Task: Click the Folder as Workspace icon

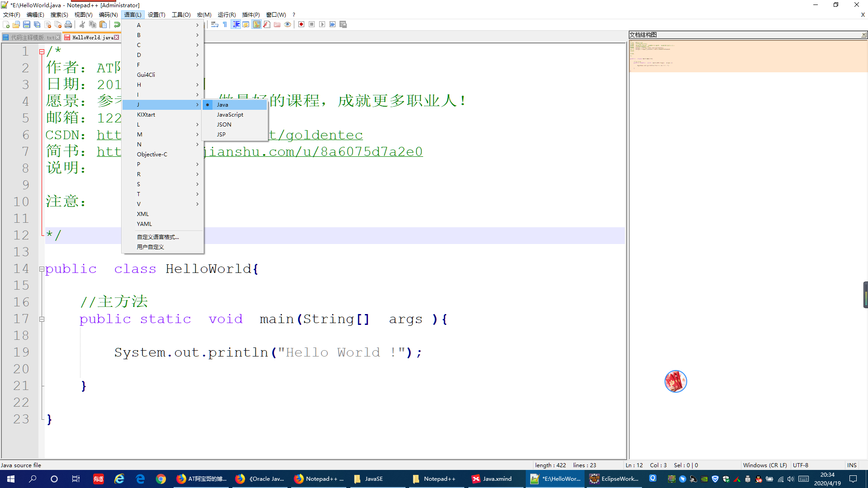Action: coord(277,24)
